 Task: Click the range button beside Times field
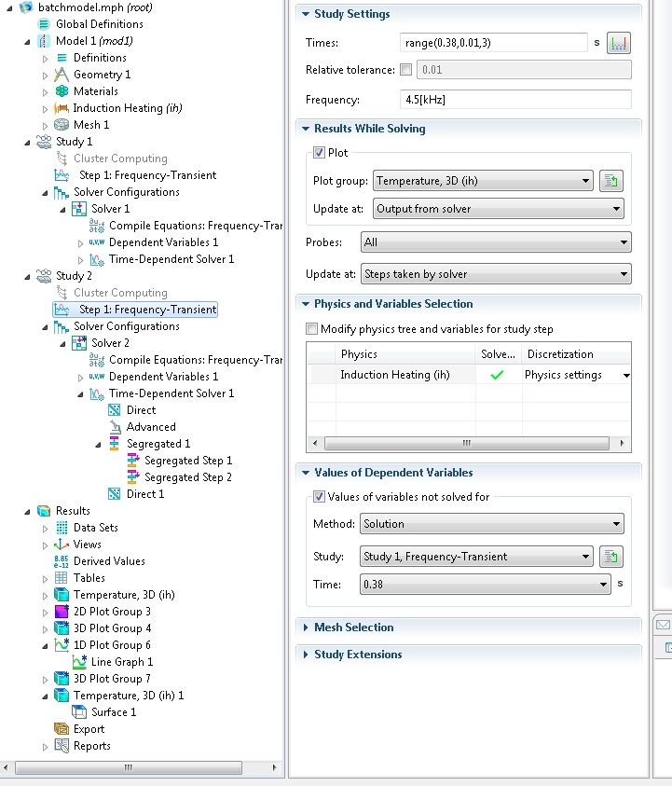click(618, 43)
